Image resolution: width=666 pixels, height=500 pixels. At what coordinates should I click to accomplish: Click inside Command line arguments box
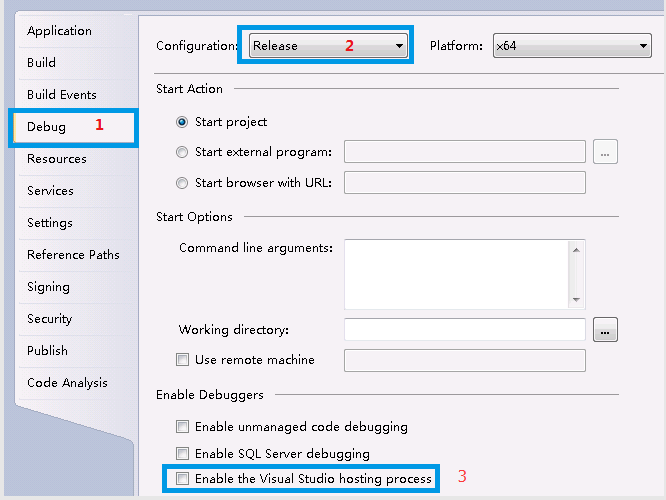click(x=457, y=274)
